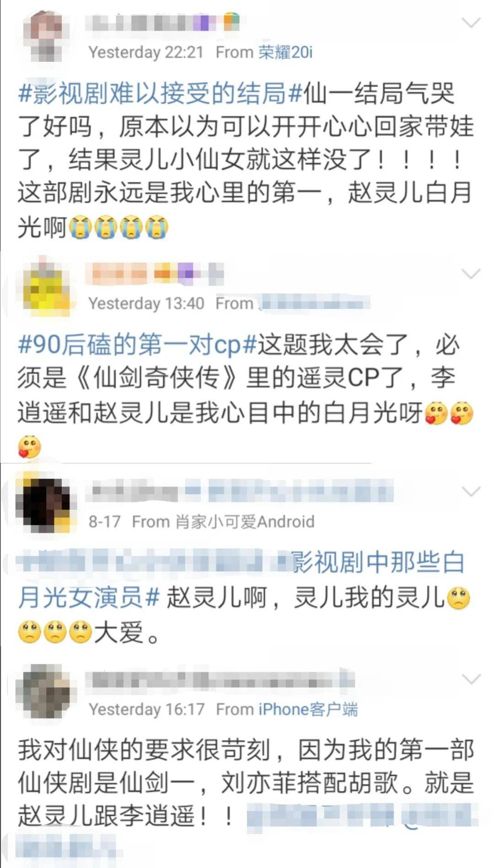Tap the heart-hugging emoji after 白月光呀
Screen dimensions: 494x868
[436, 414]
